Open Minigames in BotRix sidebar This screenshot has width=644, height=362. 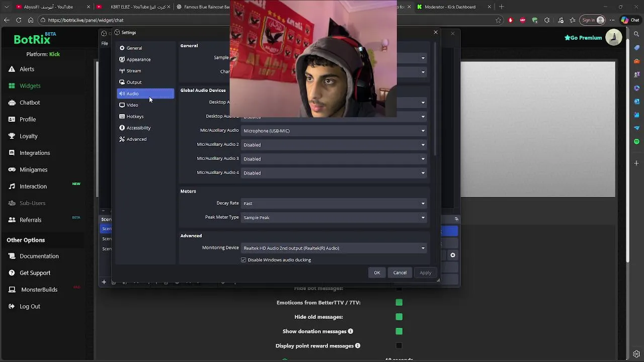click(x=33, y=169)
